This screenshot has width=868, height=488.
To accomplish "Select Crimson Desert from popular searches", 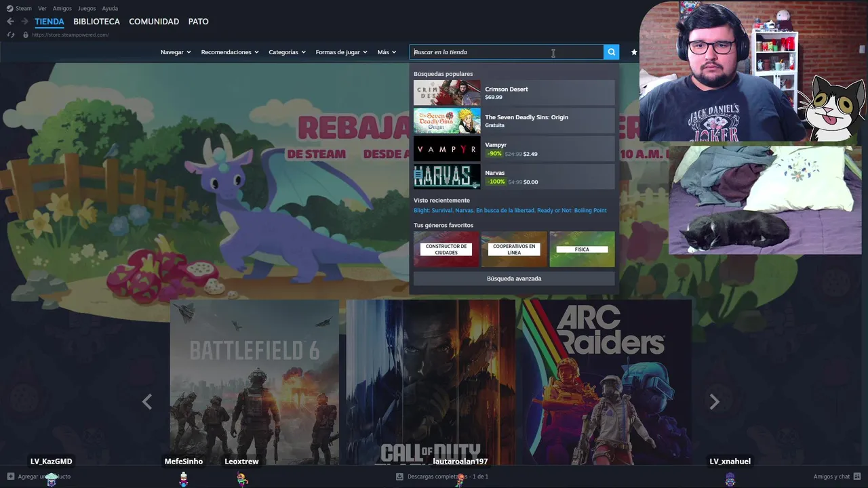I will click(x=514, y=93).
